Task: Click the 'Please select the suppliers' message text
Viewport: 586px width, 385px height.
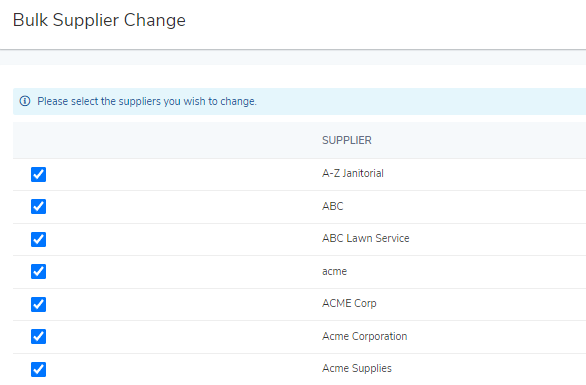Action: tap(147, 101)
